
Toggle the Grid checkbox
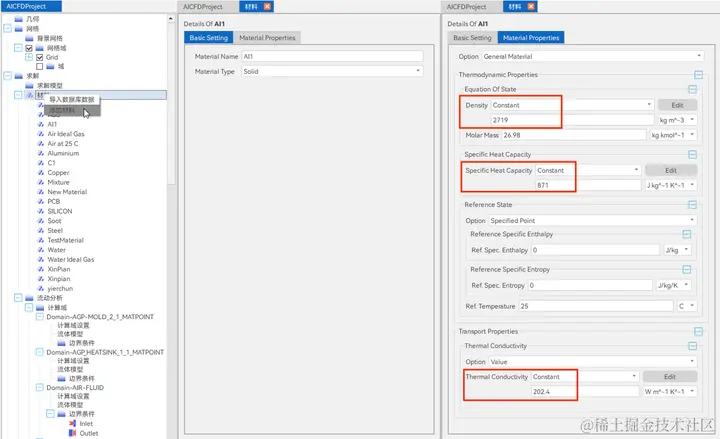pos(39,57)
